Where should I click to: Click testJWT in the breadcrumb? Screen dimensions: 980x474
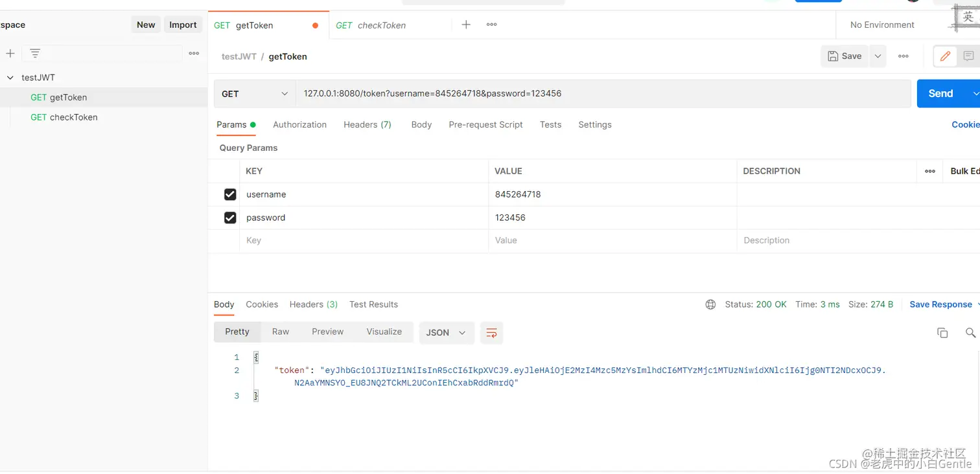click(x=239, y=56)
